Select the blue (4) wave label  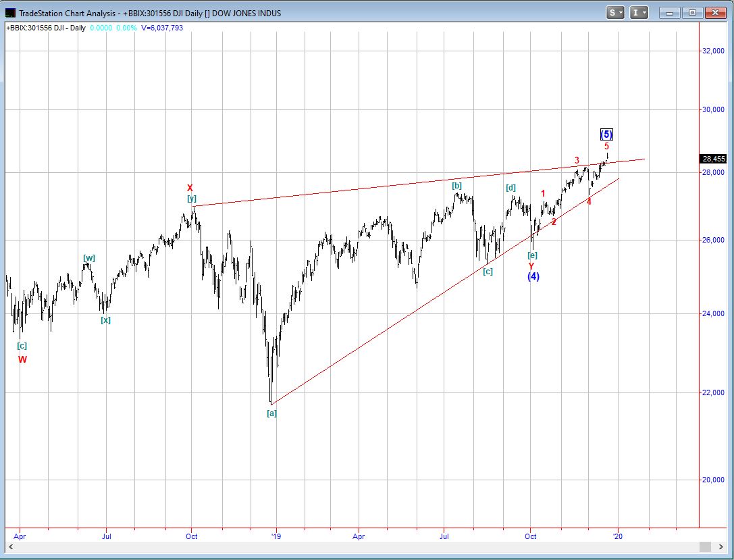[533, 276]
